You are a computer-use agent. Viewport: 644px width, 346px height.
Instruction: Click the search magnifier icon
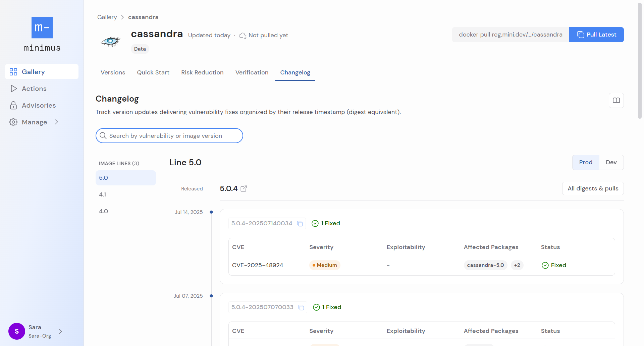pyautogui.click(x=103, y=136)
